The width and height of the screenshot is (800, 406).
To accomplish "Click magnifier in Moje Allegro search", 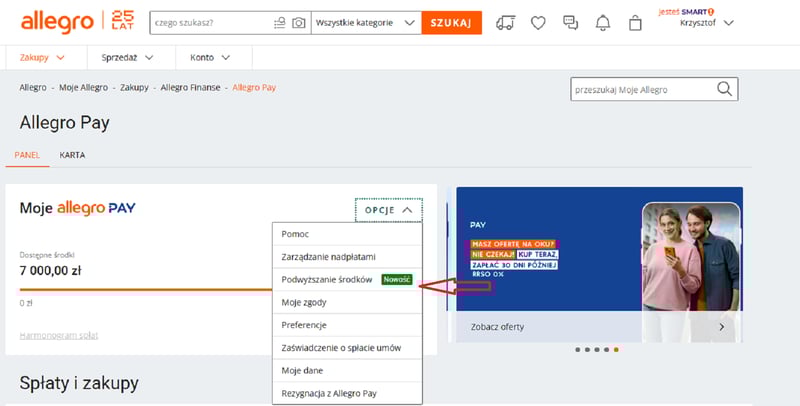I will (725, 90).
